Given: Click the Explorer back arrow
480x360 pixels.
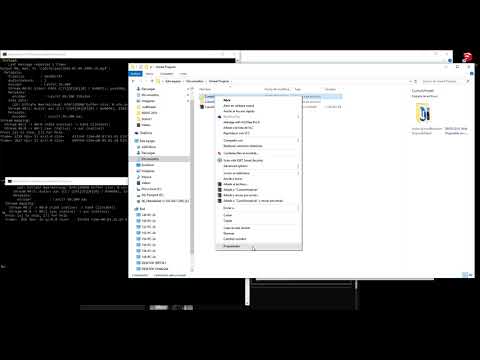Looking at the screenshot, I should (133, 81).
